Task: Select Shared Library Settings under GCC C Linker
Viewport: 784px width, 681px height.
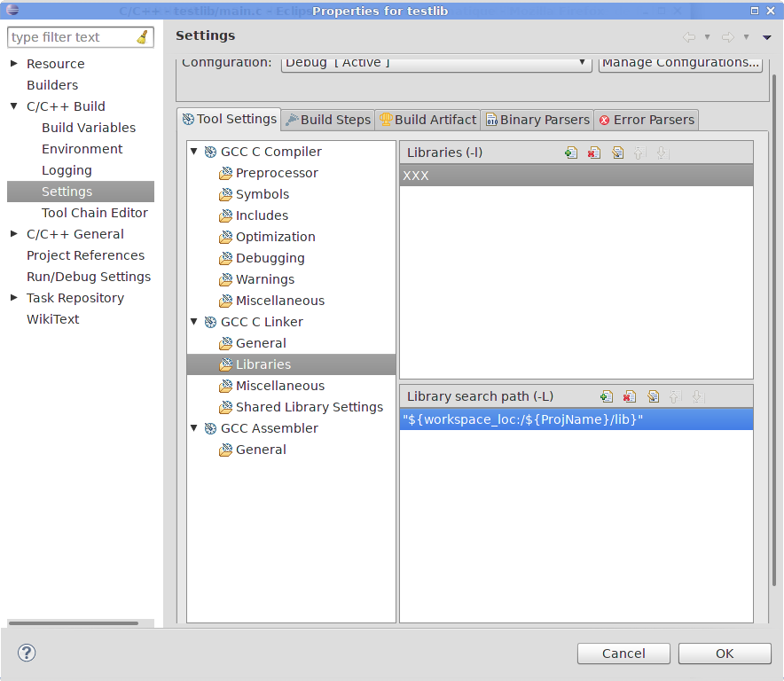Action: click(x=309, y=407)
